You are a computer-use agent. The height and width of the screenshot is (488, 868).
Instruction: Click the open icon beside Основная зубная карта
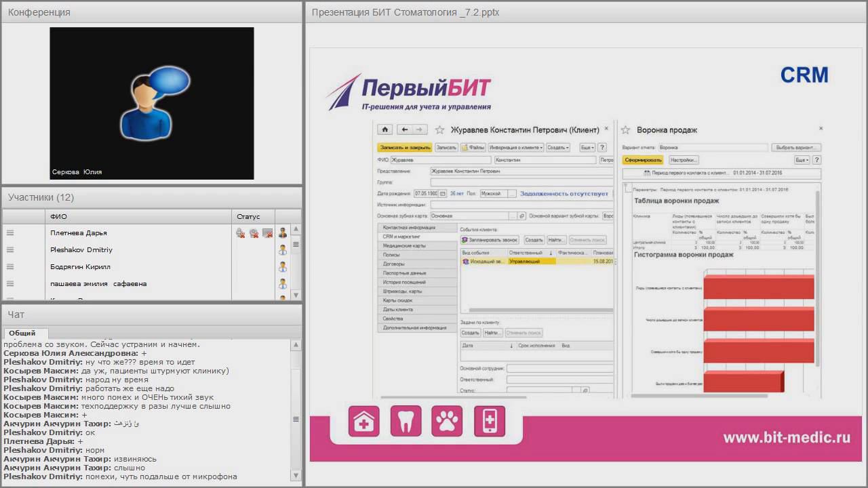pos(521,216)
